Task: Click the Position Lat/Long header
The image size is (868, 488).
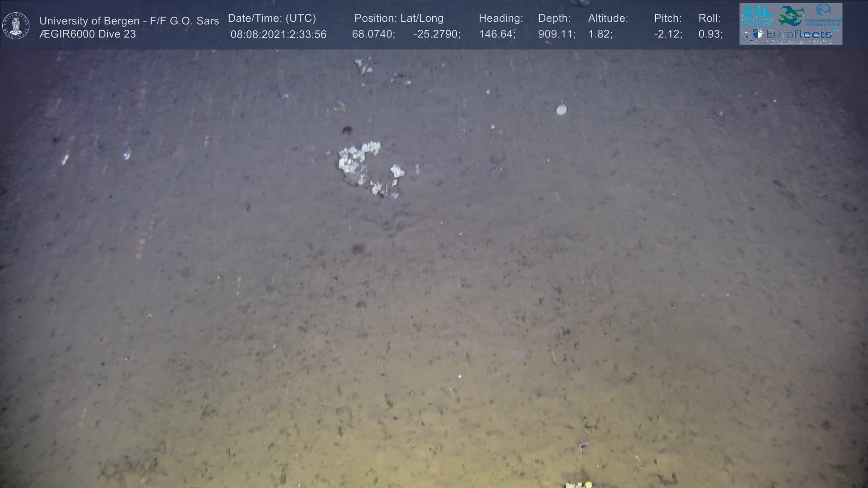Action: [398, 18]
